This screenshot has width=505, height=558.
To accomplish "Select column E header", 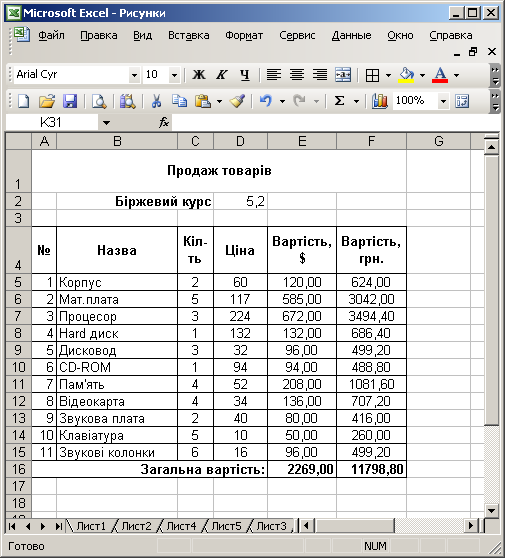I will [x=302, y=141].
